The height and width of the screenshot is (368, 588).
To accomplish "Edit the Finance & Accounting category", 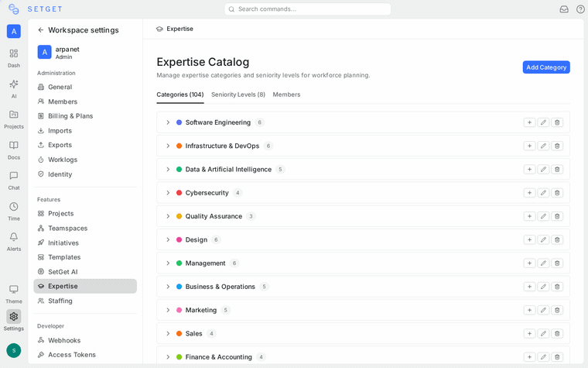I will [543, 357].
